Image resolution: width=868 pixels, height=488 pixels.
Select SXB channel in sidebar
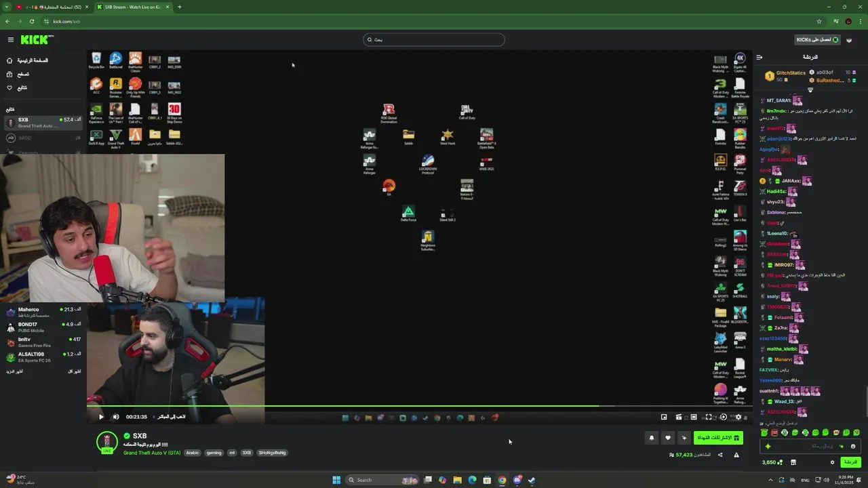(x=43, y=123)
